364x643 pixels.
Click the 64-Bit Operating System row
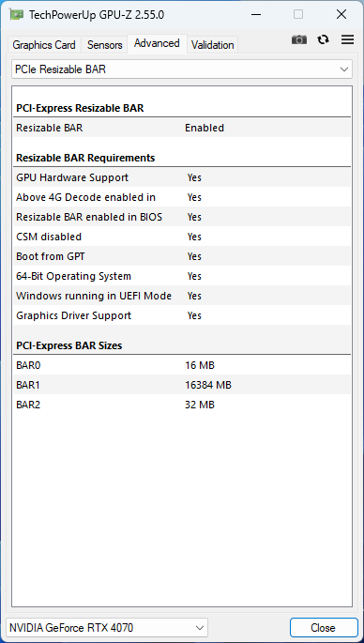pyautogui.click(x=182, y=276)
